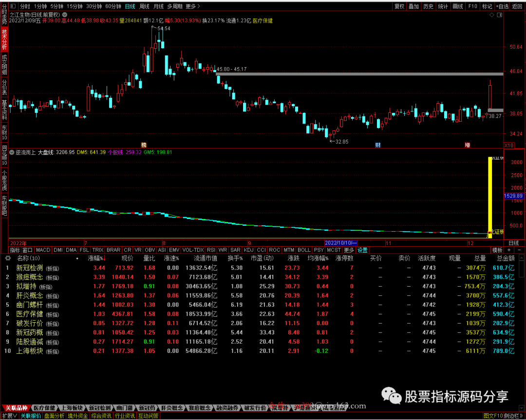Click the plus zoom button beside 模板
This screenshot has width=526, height=420.
point(509,250)
